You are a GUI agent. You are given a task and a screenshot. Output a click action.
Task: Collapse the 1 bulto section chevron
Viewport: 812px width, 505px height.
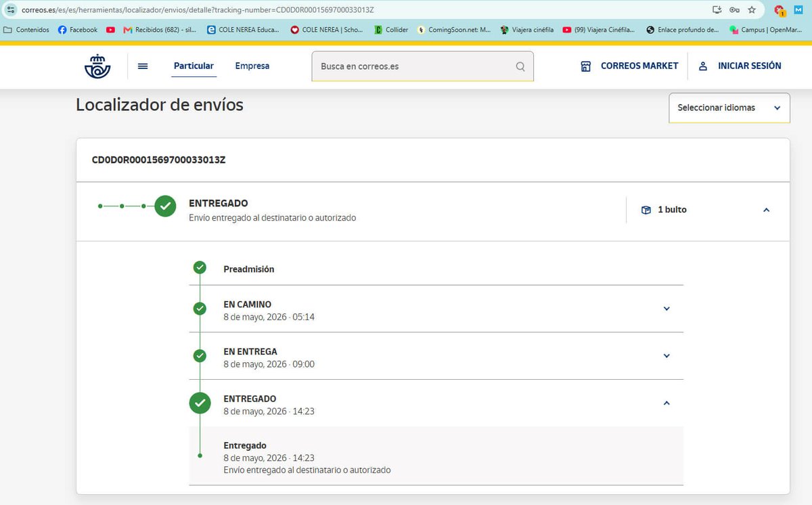click(766, 210)
